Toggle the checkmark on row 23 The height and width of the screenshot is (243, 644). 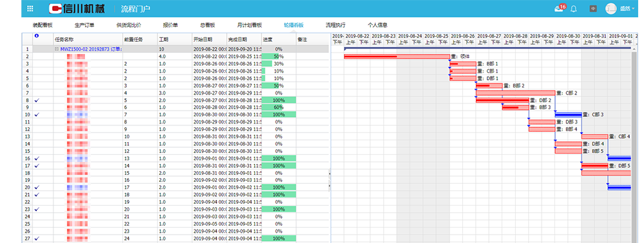tap(37, 209)
